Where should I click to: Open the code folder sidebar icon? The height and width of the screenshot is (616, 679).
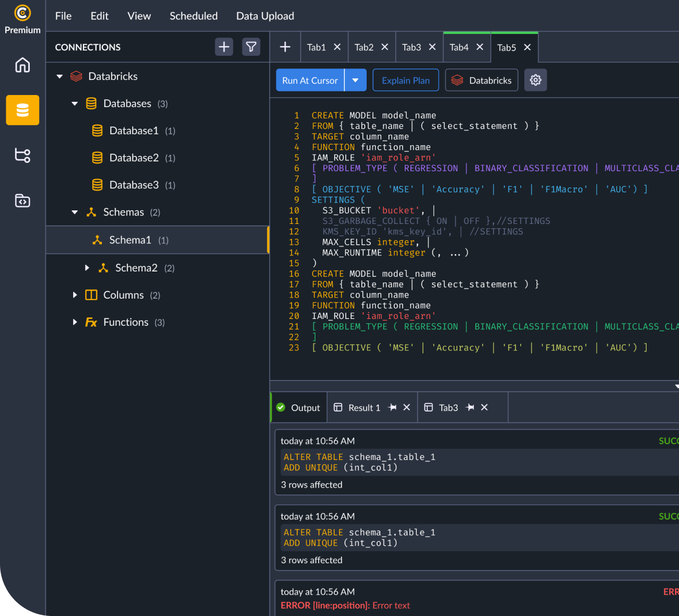pyautogui.click(x=22, y=200)
